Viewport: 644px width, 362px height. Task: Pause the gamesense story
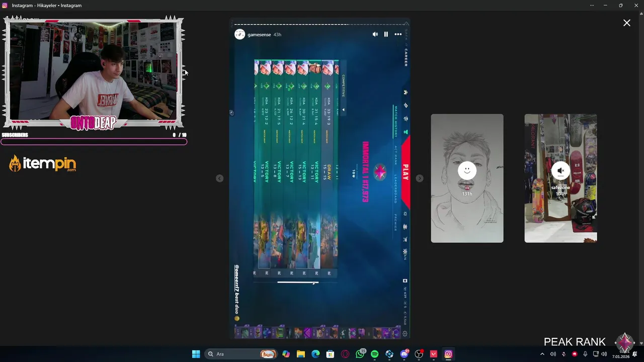(x=386, y=34)
